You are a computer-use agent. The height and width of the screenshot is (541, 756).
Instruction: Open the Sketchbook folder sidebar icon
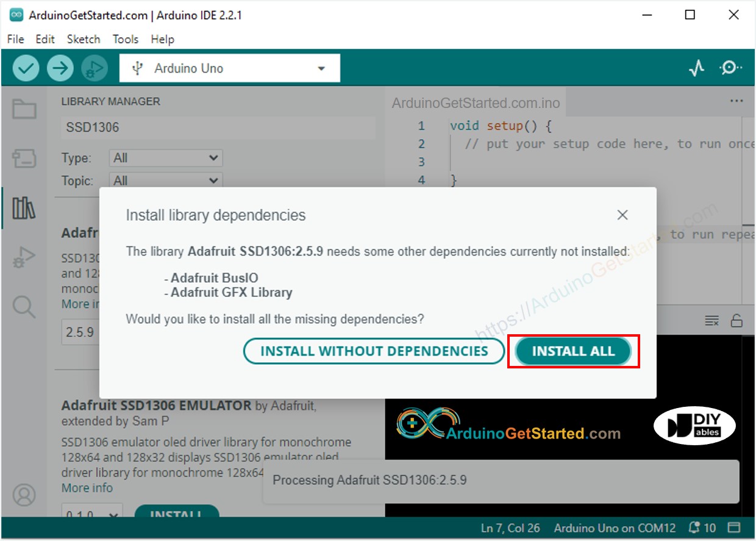coord(24,107)
